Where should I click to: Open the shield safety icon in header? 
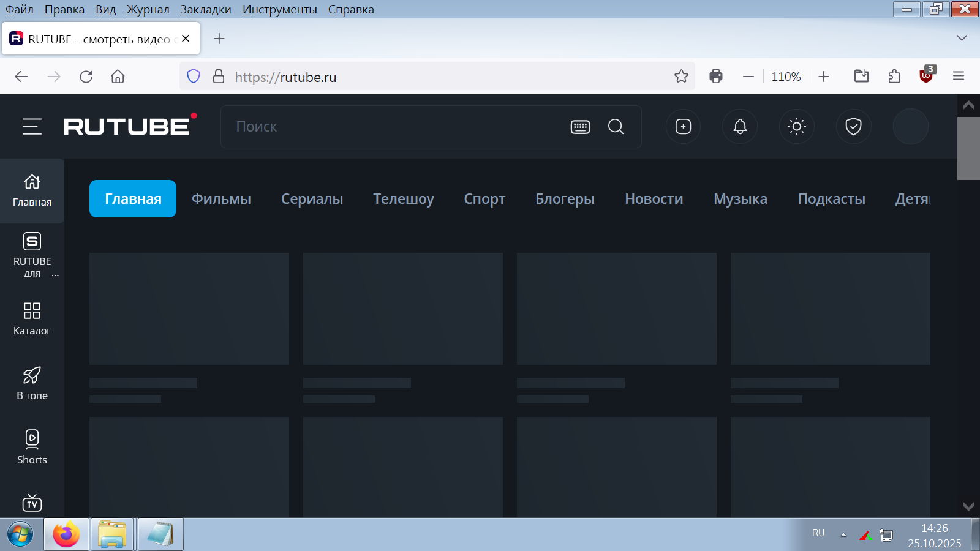point(853,127)
